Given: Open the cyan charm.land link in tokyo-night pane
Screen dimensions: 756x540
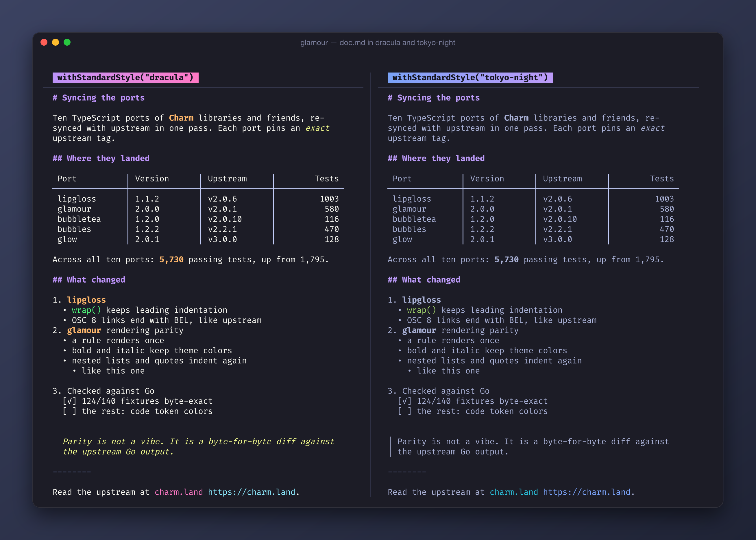Looking at the screenshot, I should [514, 492].
